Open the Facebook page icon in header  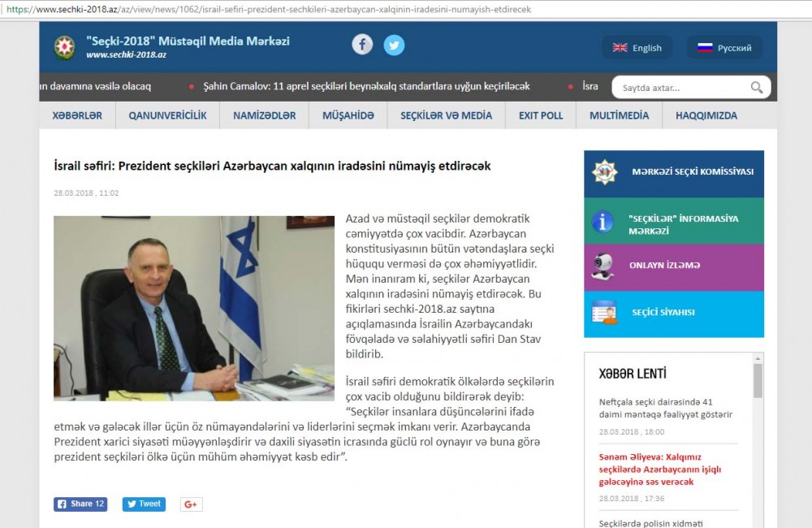tap(362, 45)
